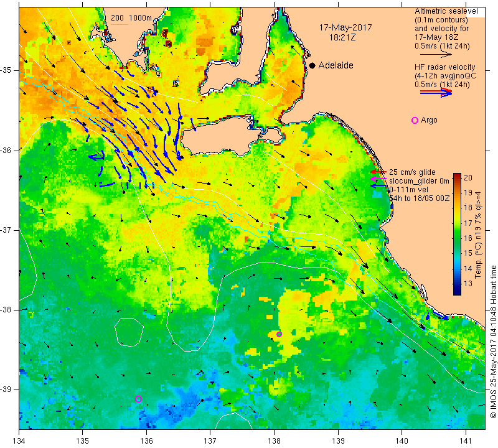Screen dimensions: 498x448
Task: Click the 'slocum_glider 0m' label
Action: click(x=419, y=181)
